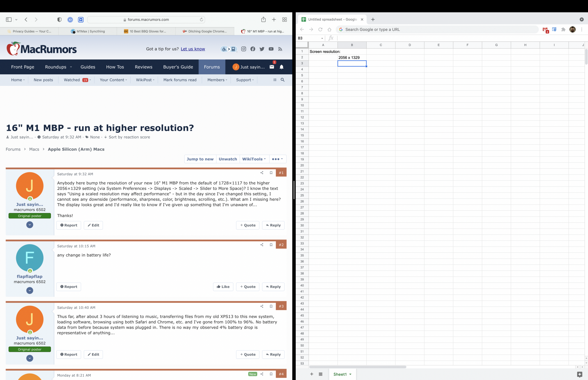
Task: Expand user details chevron under flapflapflap
Action: pos(30,291)
